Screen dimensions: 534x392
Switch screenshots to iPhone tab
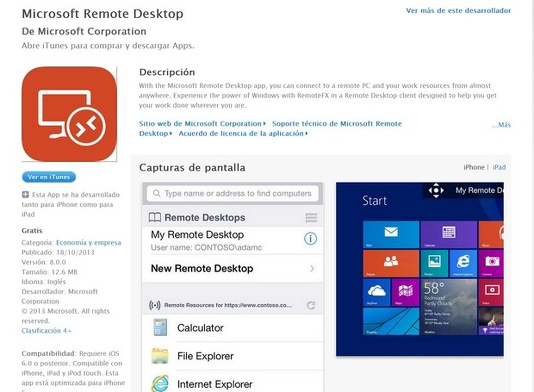[x=474, y=167]
